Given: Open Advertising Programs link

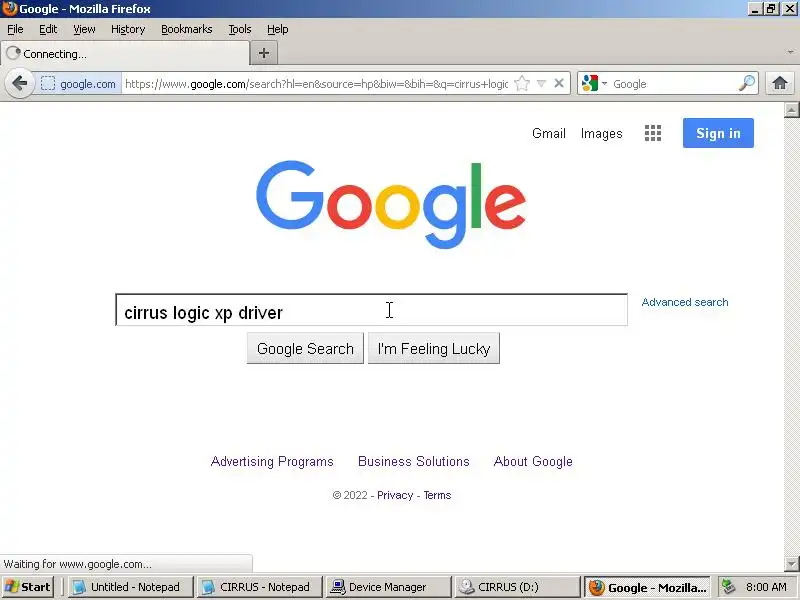Looking at the screenshot, I should pos(272,461).
